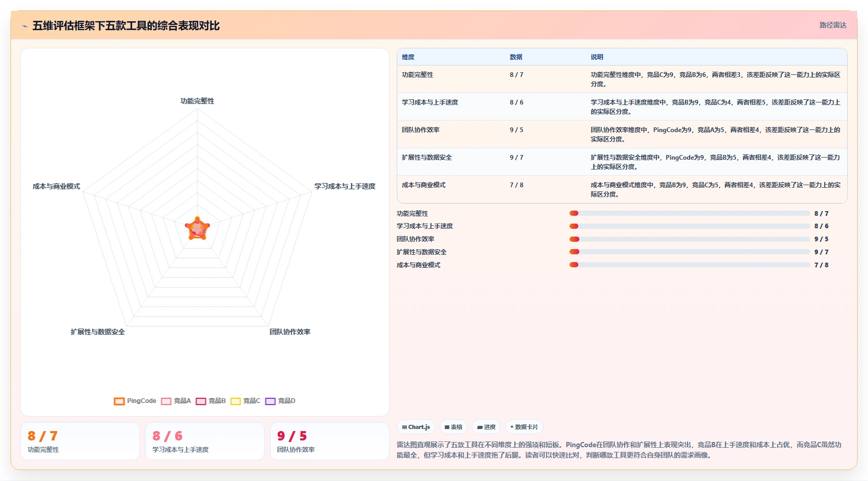
Task: Click the 7 / 8 value in the table
Action: coord(516,185)
